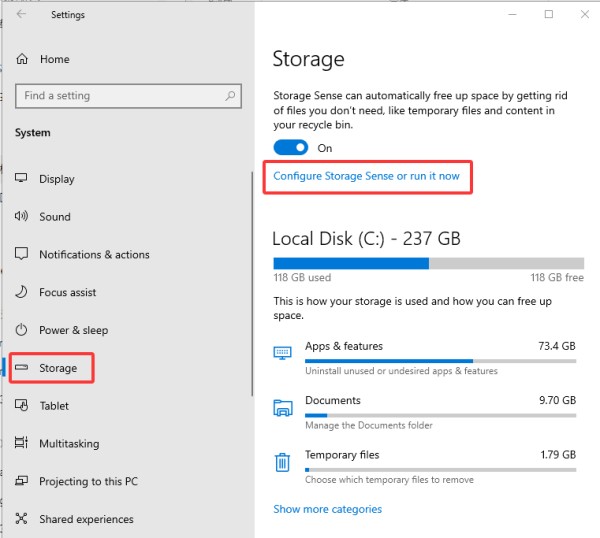The image size is (600, 538).
Task: Click the Local Disk usage bar
Action: point(429,263)
